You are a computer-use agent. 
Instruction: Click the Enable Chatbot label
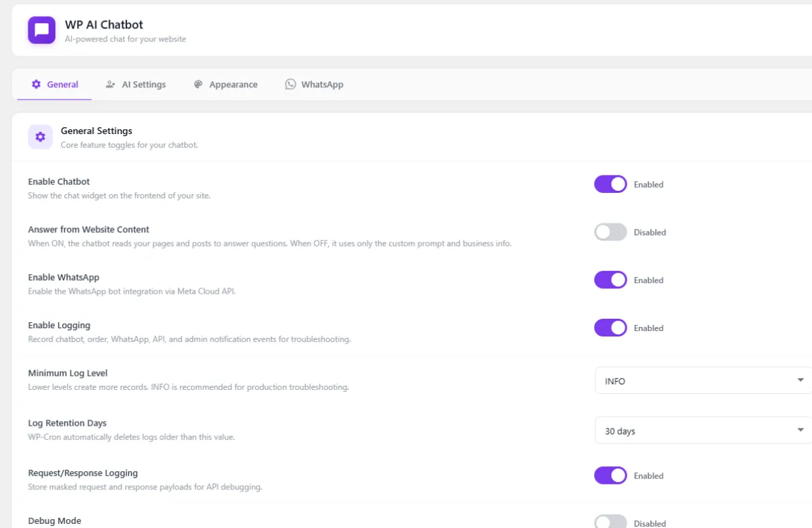59,181
